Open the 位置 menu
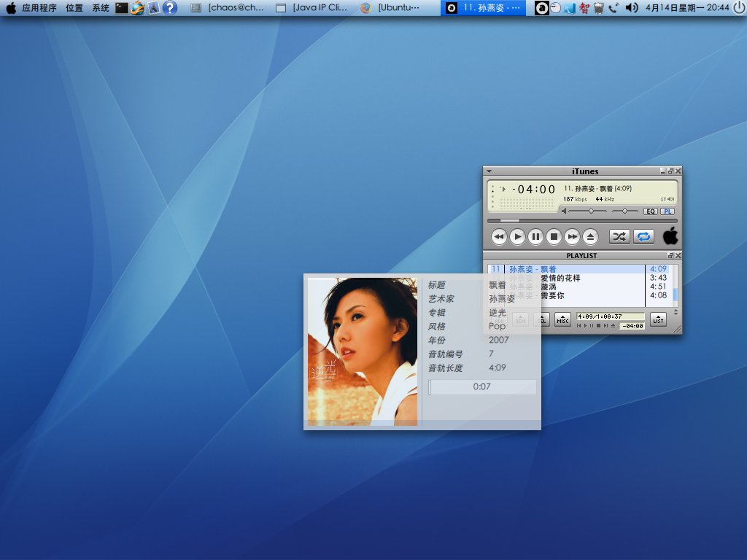747x560 pixels. pos(74,7)
